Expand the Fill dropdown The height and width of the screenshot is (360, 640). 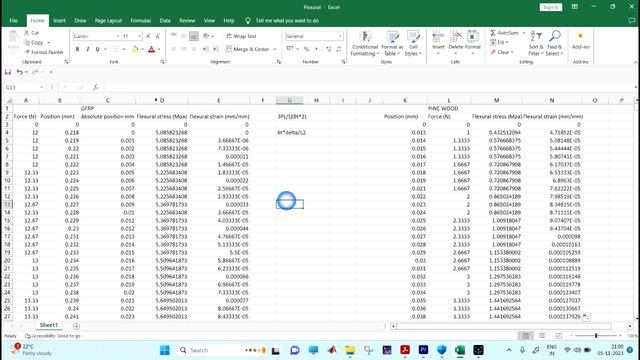507,42
